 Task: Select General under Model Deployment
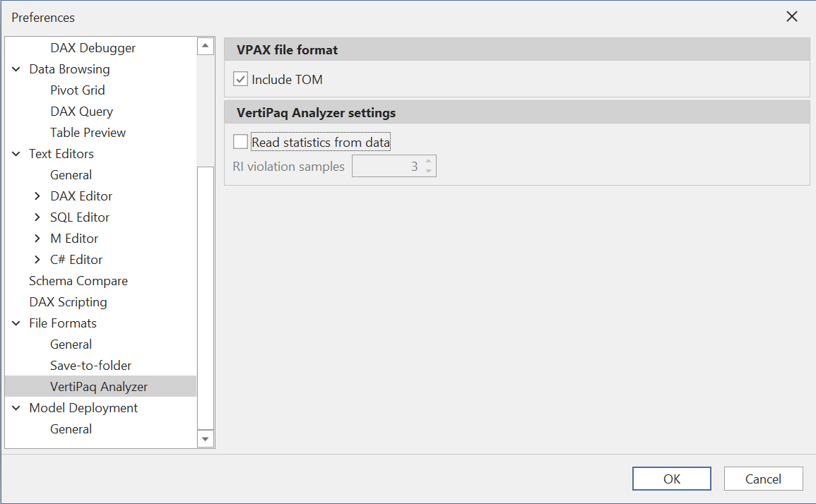coord(71,429)
